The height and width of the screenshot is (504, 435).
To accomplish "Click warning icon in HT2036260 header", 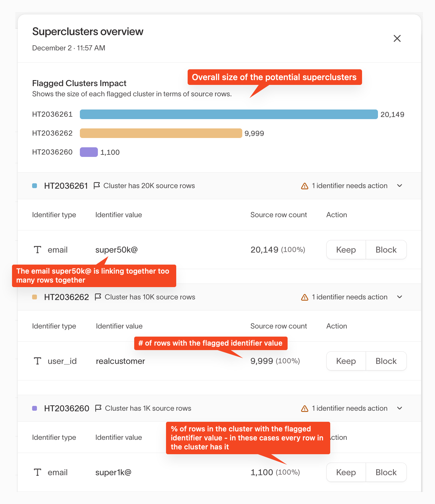I will tap(305, 409).
